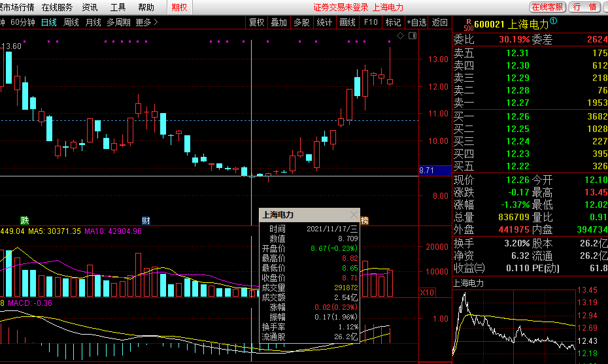
Task: Click the 买三 price 12.24
Action: (518, 141)
